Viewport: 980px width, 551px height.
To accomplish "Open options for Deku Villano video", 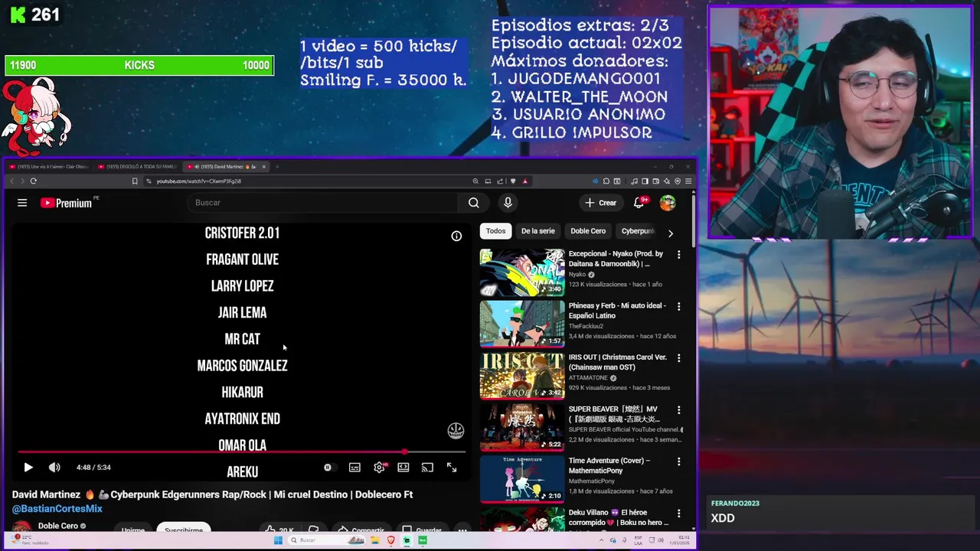I will tap(678, 514).
